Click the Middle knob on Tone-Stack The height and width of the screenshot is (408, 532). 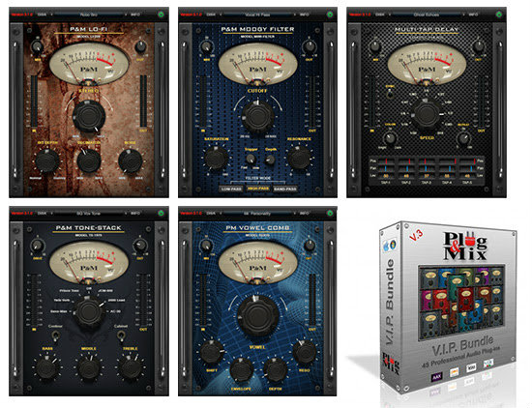tap(89, 368)
